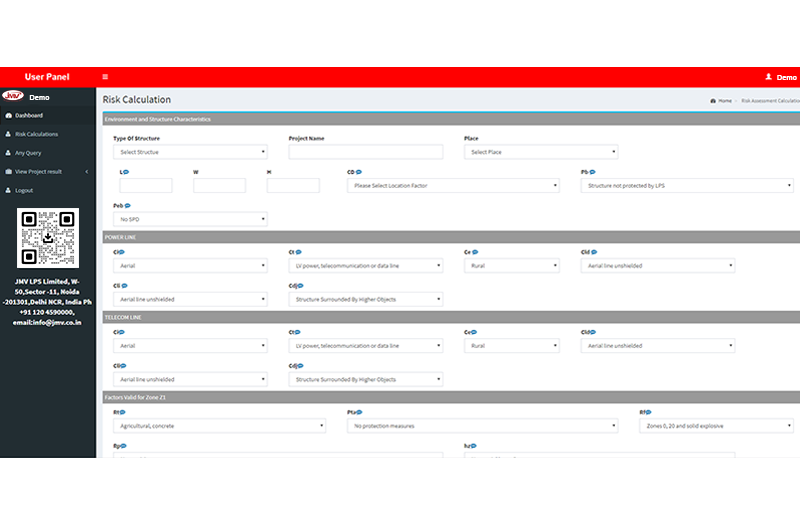Open Telecom Line Ct dropdown
This screenshot has width=800, height=524.
pos(366,346)
